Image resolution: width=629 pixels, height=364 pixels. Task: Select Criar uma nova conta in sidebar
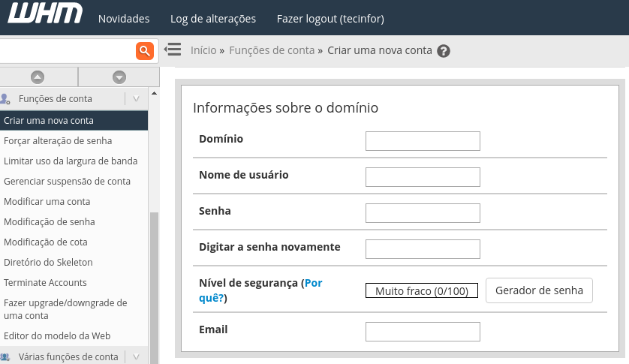pos(74,120)
